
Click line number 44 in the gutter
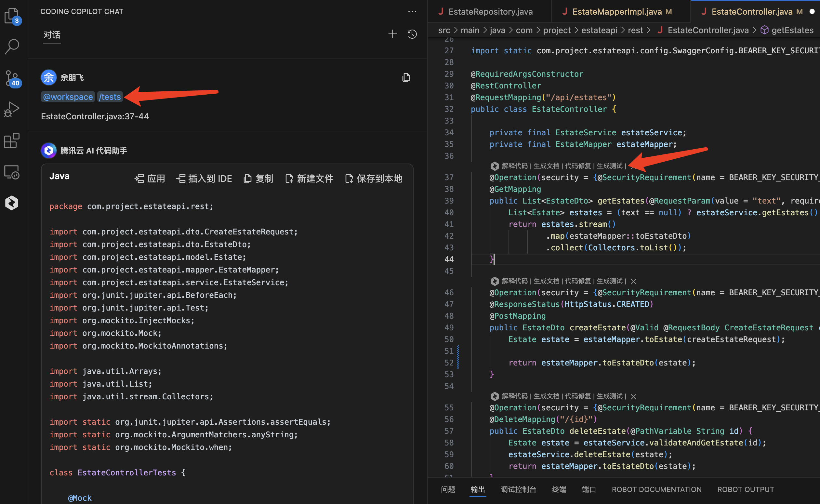[449, 259]
